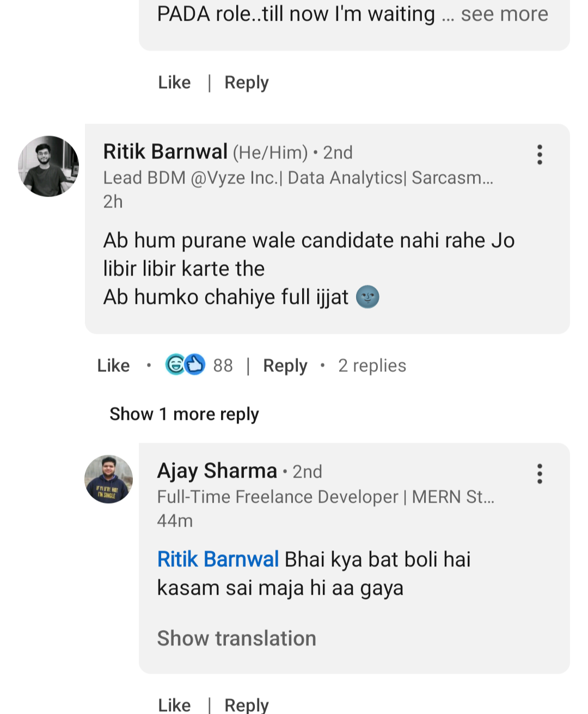Like Ajay Sharma's reply
This screenshot has height=714, width=588.
(x=174, y=705)
